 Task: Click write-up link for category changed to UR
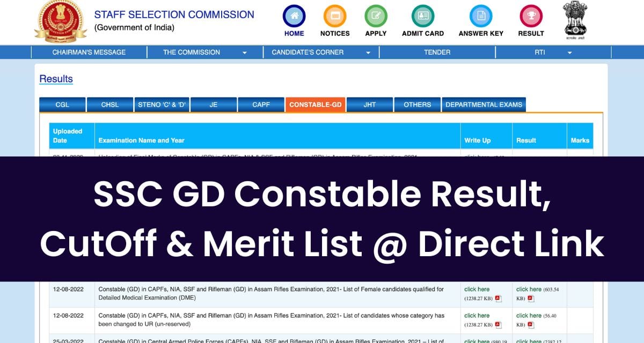pos(477,316)
